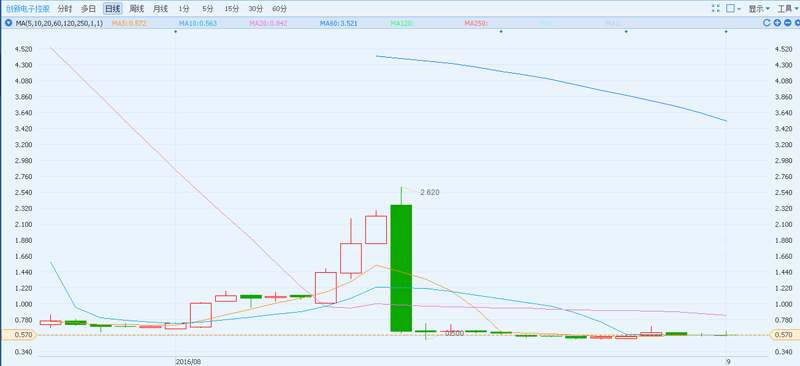Switch to the 分时 intraday tab
800x366 pixels.
(64, 9)
